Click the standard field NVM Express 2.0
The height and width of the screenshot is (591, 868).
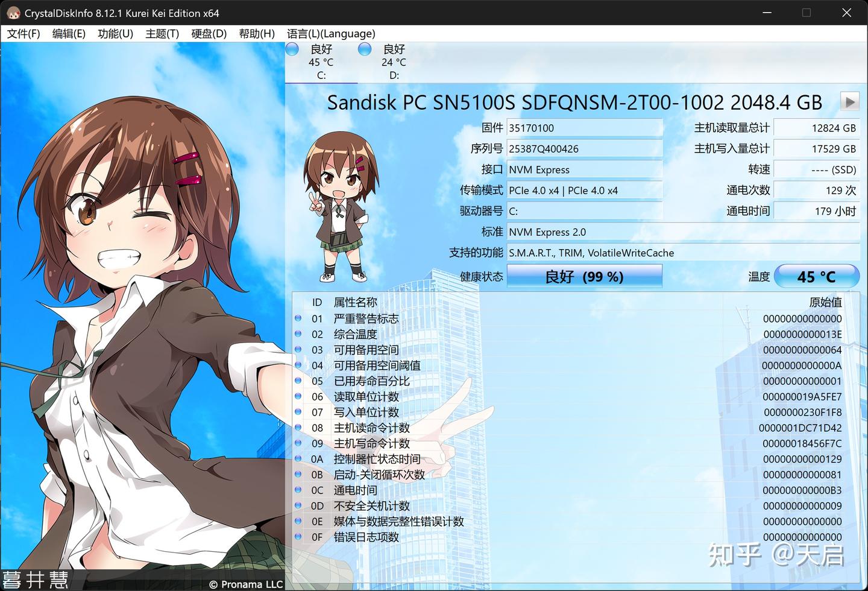click(683, 232)
